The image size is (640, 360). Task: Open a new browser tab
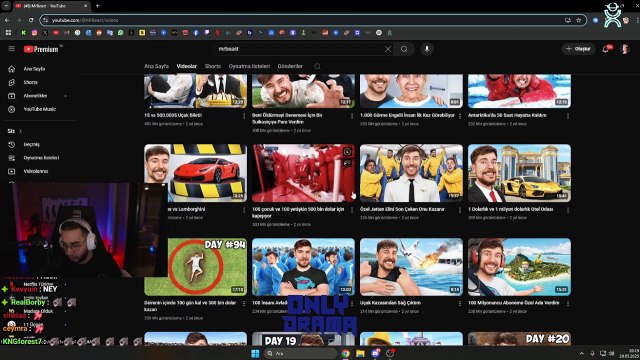pos(98,6)
